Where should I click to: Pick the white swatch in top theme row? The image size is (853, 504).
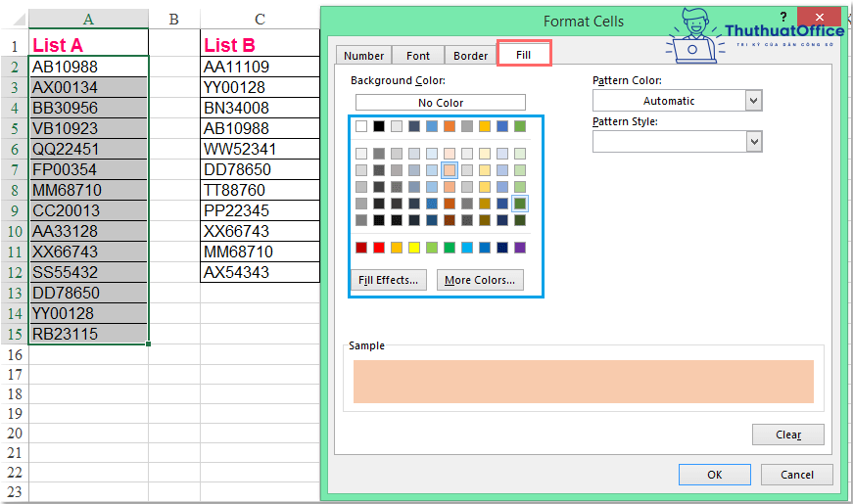click(361, 126)
